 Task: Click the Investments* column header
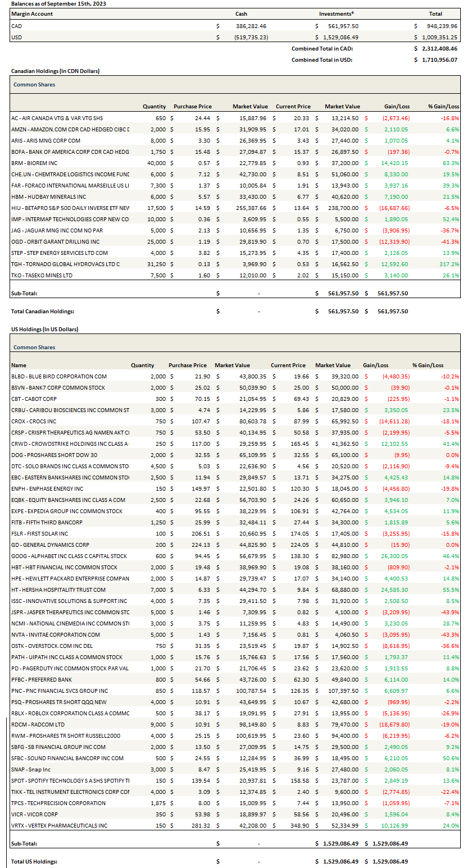pyautogui.click(x=337, y=14)
